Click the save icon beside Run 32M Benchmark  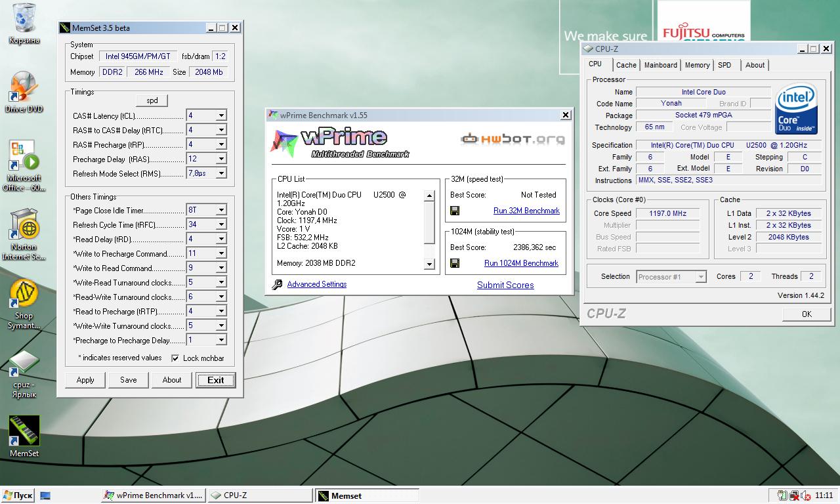pyautogui.click(x=455, y=211)
